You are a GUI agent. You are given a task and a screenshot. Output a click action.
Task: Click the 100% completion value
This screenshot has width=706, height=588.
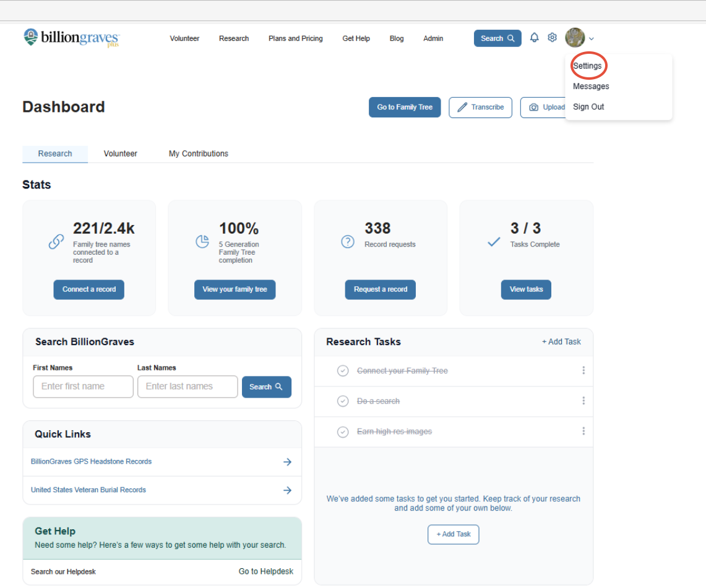(239, 229)
